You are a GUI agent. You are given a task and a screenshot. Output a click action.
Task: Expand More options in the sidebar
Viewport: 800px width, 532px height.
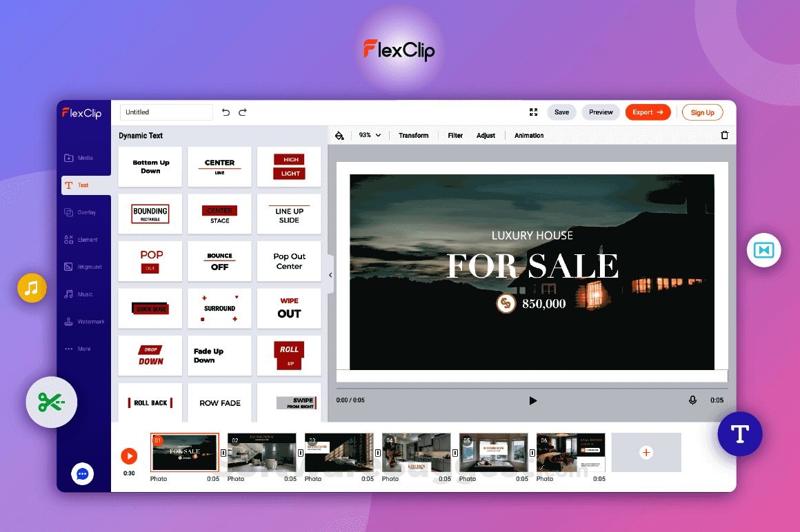pyautogui.click(x=83, y=349)
